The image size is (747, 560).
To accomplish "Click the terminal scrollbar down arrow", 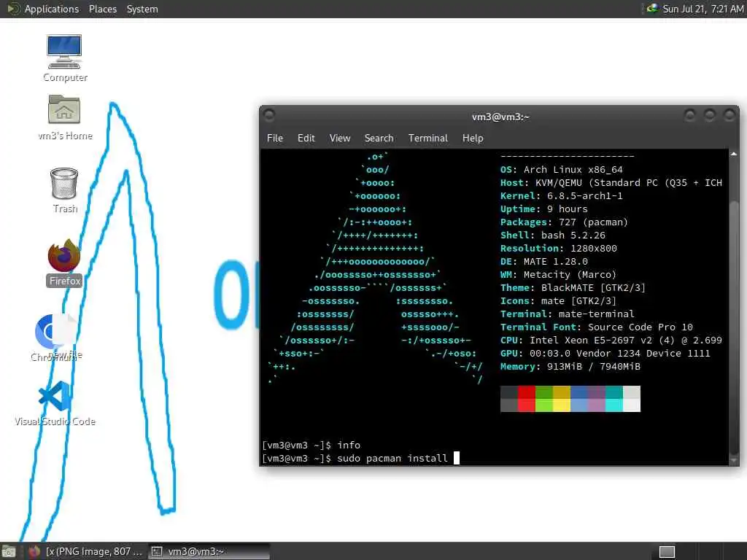I will point(734,461).
